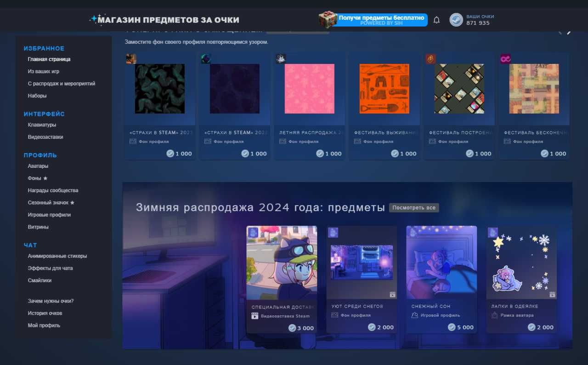Select Эффекты для чата
This screenshot has width=588, height=365.
click(x=50, y=268)
